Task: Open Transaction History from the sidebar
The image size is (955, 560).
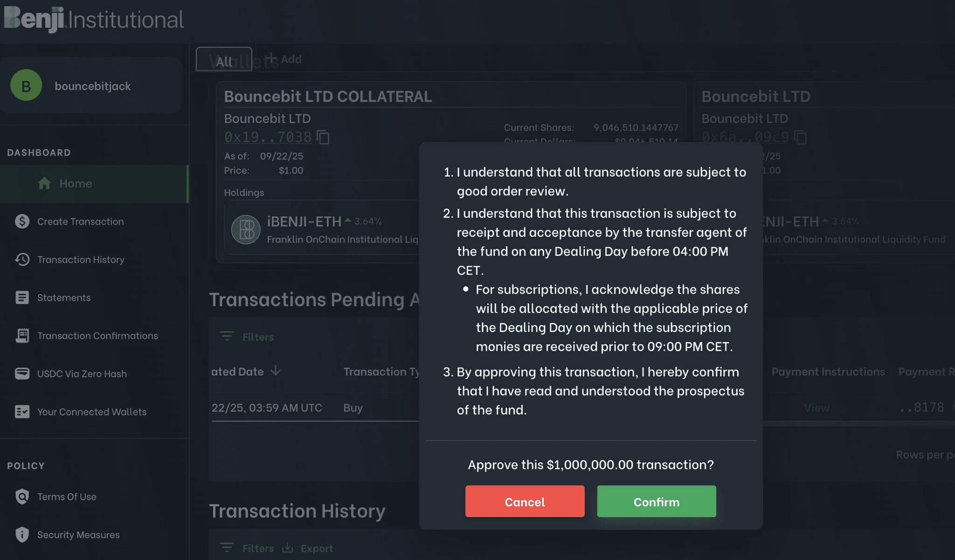Action: [x=81, y=260]
